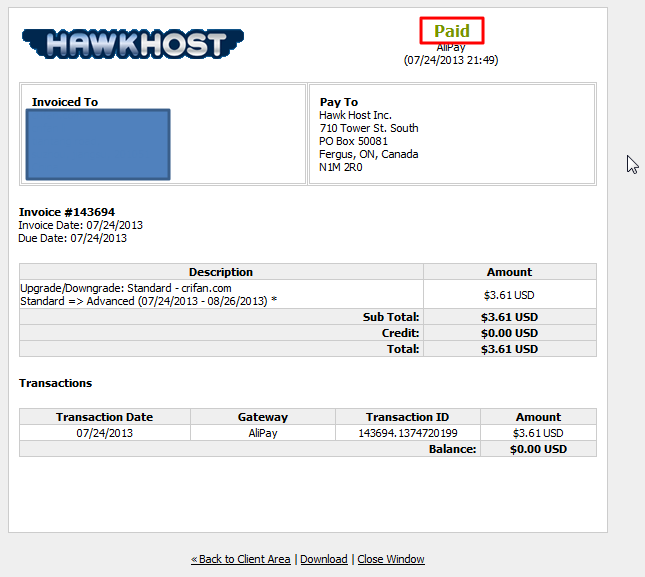Click the Credit value $0.00 USD
The height and width of the screenshot is (577, 645).
tap(510, 333)
